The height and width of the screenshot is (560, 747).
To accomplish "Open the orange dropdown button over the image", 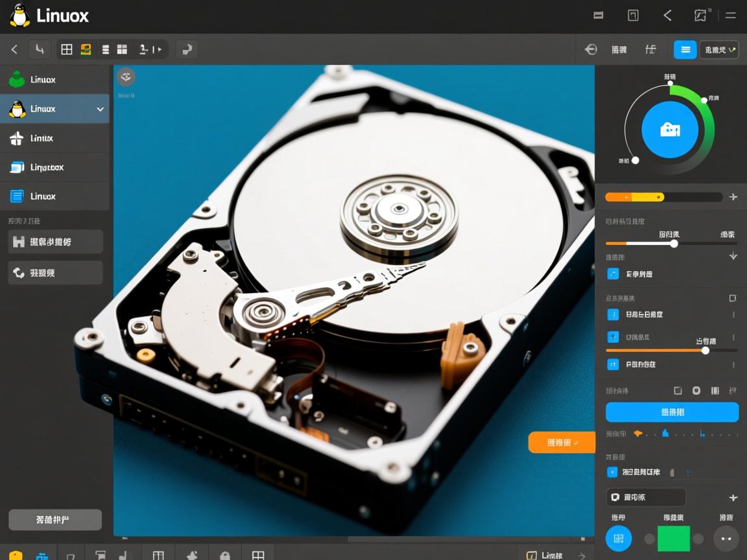I will pyautogui.click(x=562, y=442).
